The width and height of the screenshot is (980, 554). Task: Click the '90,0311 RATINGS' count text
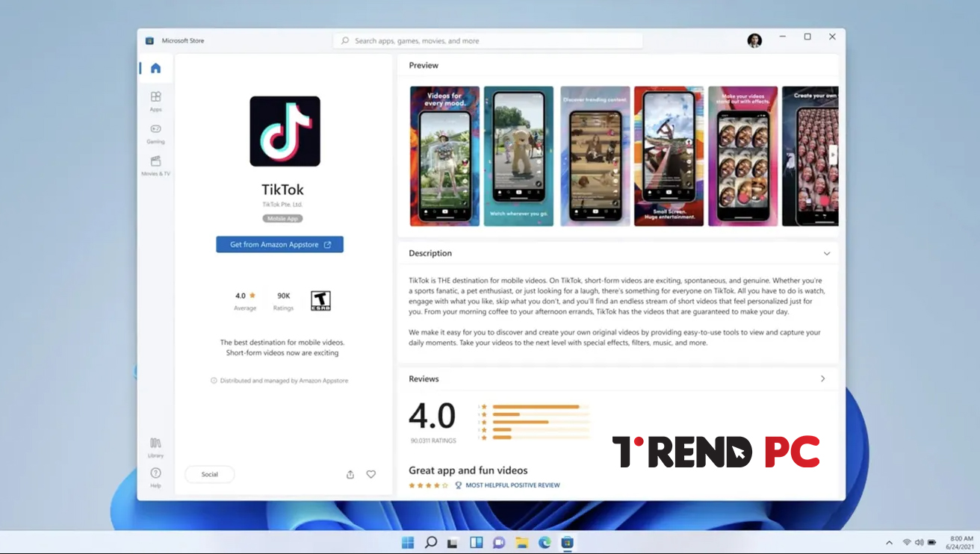pyautogui.click(x=433, y=441)
